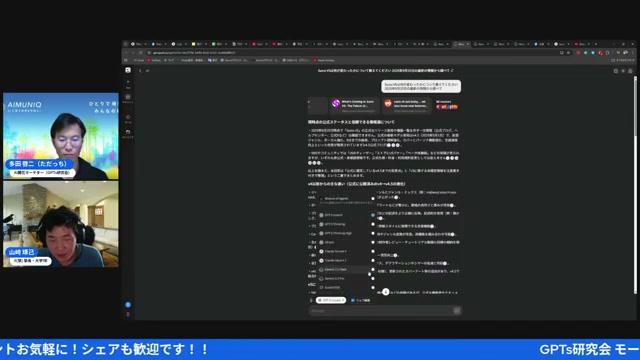Click the browser forward button
640x360 pixels.
(x=133, y=53)
